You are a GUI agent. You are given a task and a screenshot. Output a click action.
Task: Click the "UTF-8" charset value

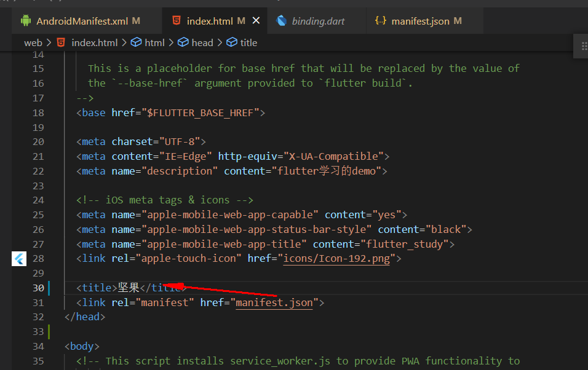pyautogui.click(x=180, y=142)
